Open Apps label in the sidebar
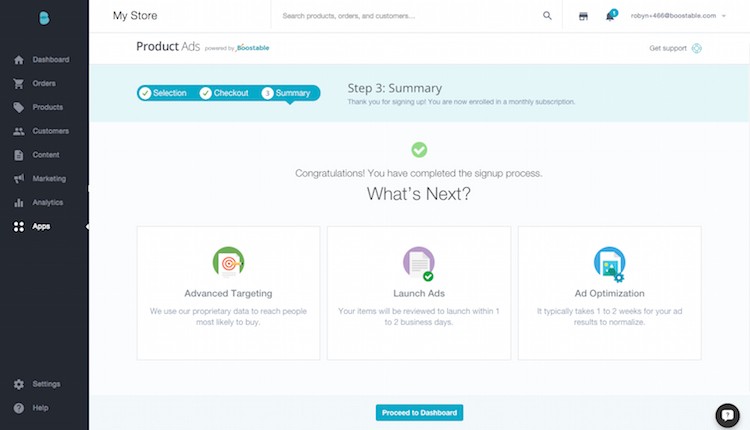750x430 pixels. pos(41,227)
